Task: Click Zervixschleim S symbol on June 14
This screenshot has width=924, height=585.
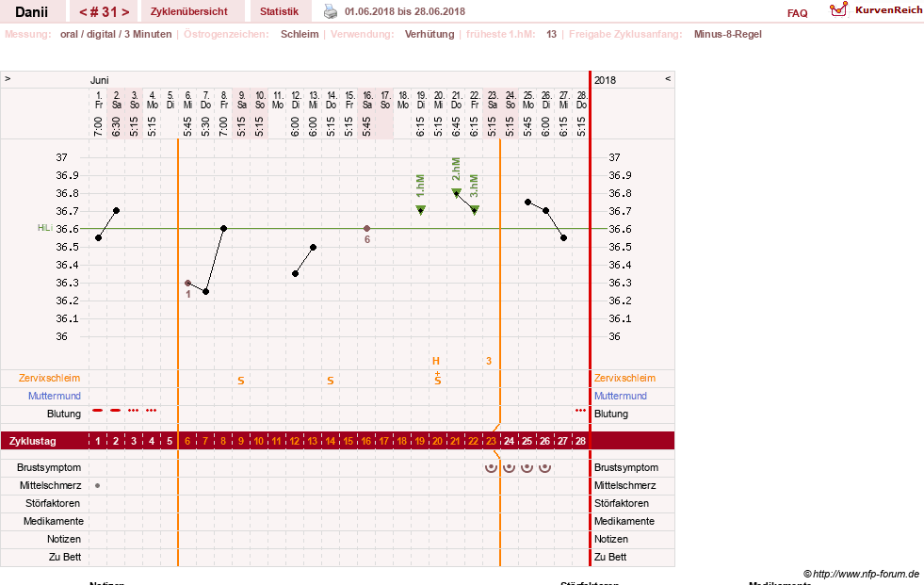Action: 331,381
